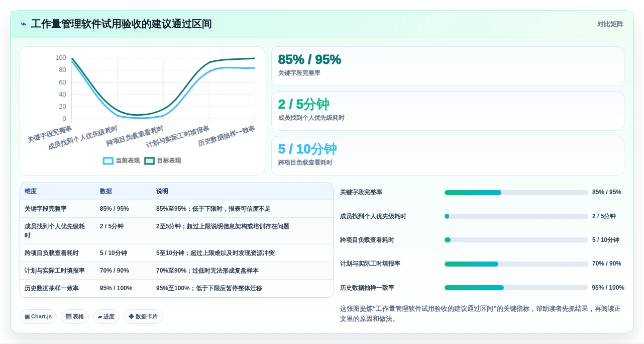Image resolution: width=644 pixels, height=344 pixels.
Task: Select the Chart.js tag chip
Action: [38, 317]
